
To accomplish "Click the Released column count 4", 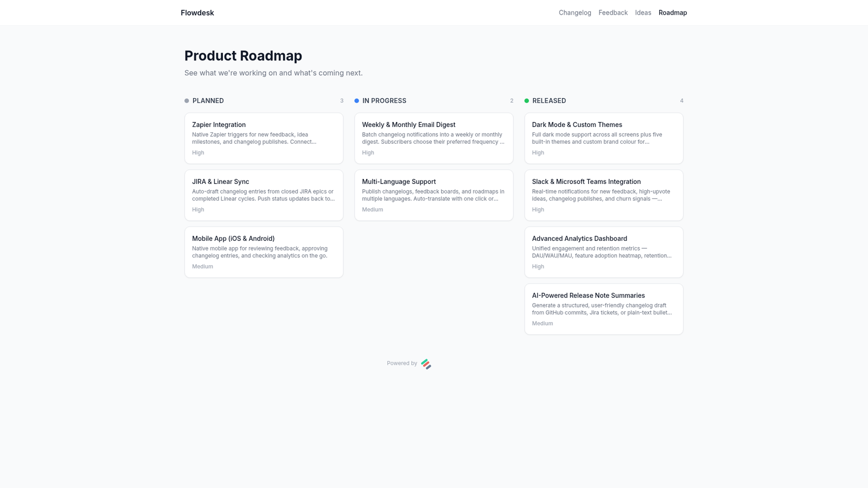I will coord(682,101).
